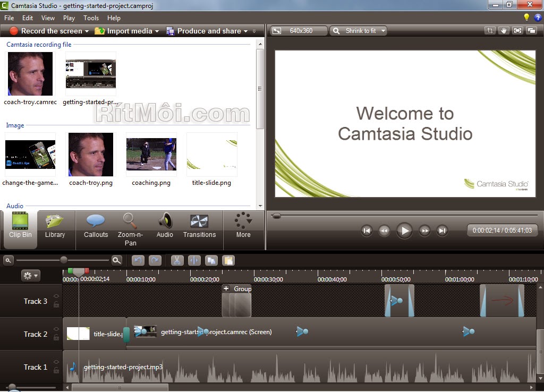Image resolution: width=544 pixels, height=392 pixels.
Task: Open the Shrink to fit zoom dropdown
Action: click(358, 31)
